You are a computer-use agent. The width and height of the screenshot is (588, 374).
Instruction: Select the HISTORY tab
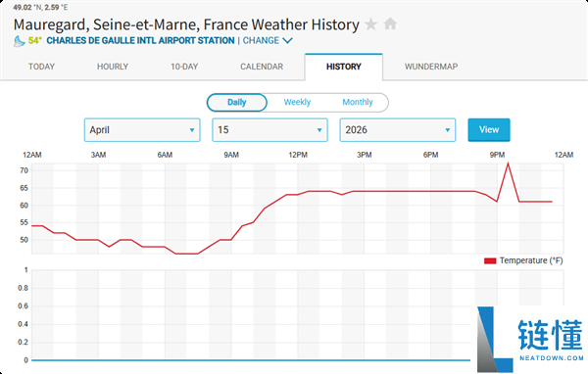(344, 67)
